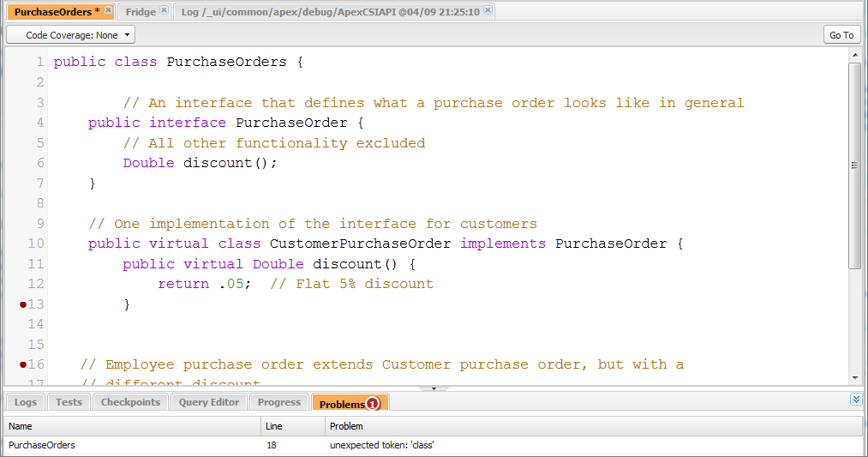868x457 pixels.
Task: Click the breakpoint dot on line 16
Action: [x=23, y=364]
